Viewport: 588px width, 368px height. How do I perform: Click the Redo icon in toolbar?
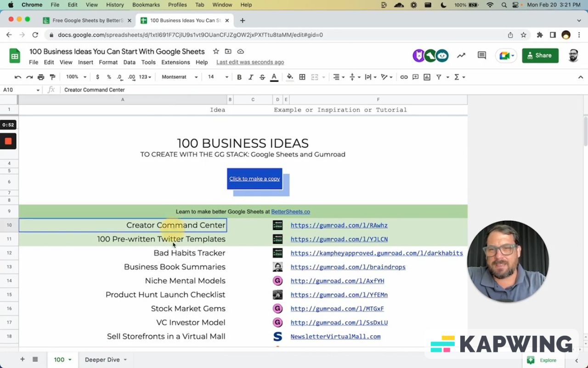(29, 77)
